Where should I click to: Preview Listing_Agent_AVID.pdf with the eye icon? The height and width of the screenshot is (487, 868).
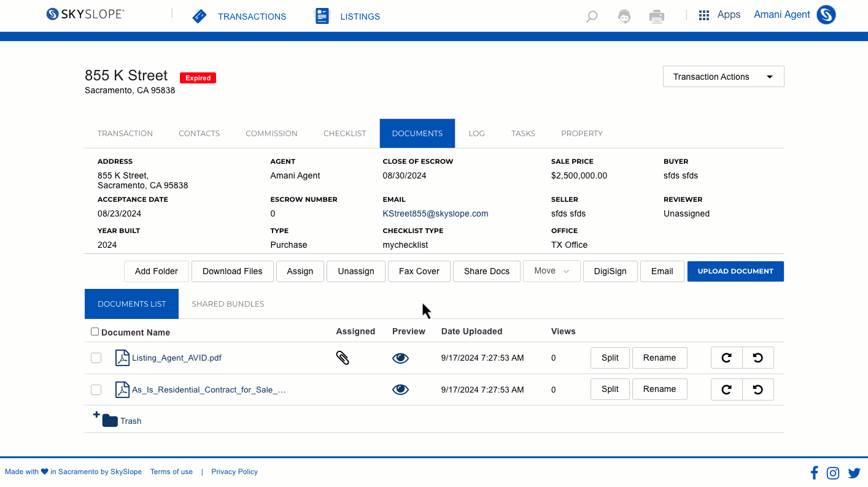pos(400,358)
